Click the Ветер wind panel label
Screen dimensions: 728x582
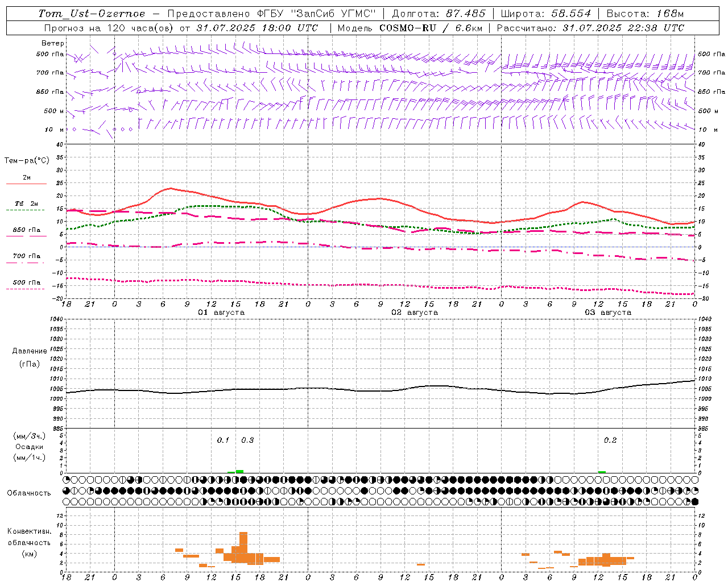point(53,43)
